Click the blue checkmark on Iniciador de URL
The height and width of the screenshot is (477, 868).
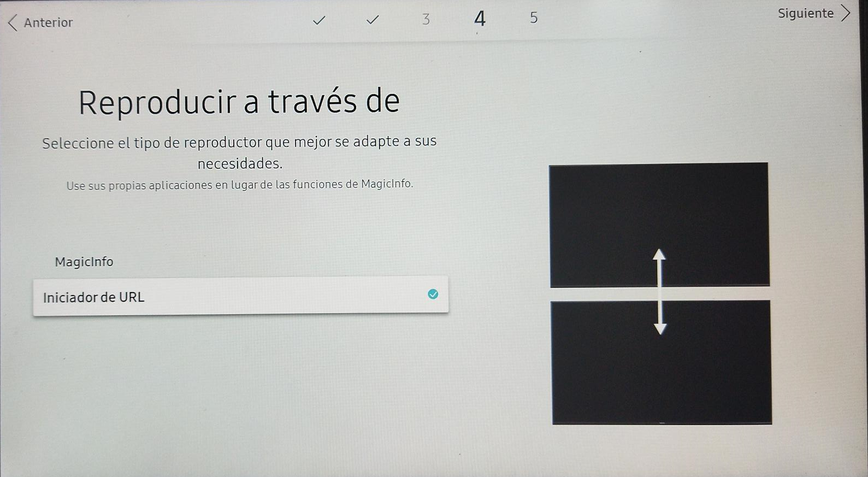pyautogui.click(x=433, y=295)
